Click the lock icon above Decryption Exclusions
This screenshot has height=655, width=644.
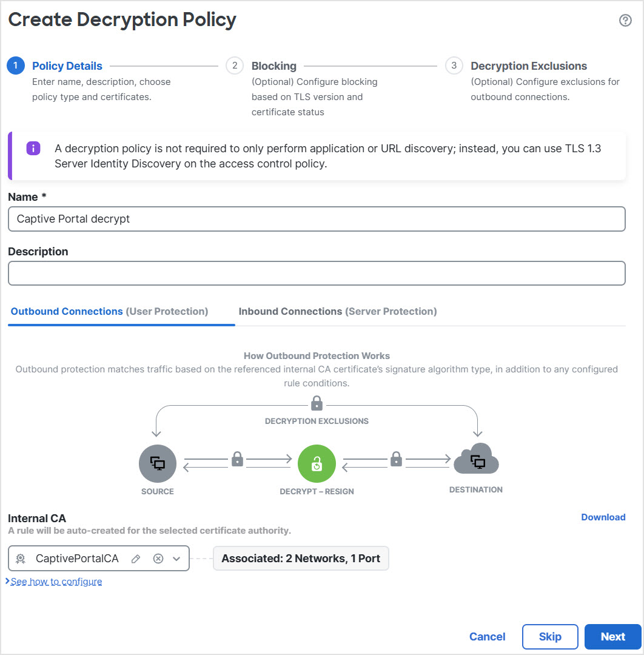(316, 402)
